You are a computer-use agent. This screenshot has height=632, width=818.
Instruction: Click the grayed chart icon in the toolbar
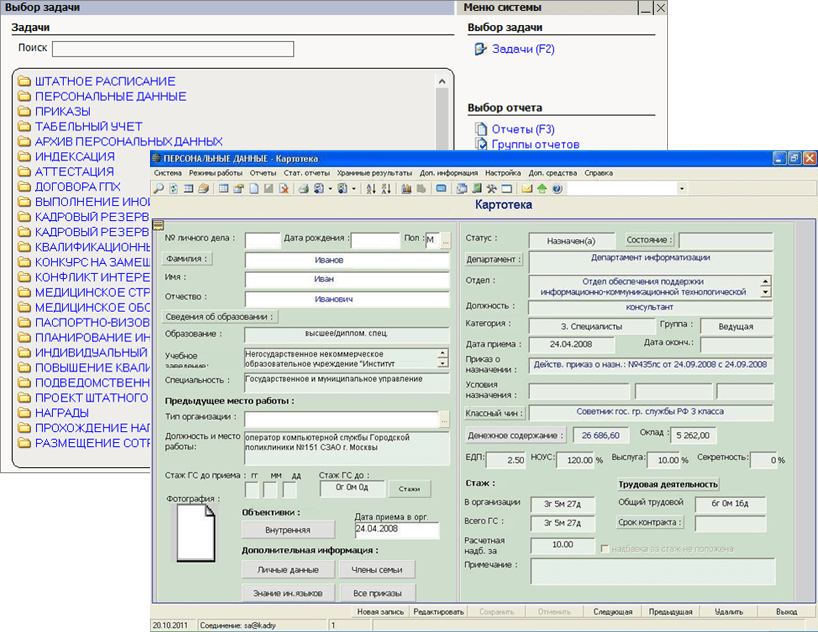point(422,188)
